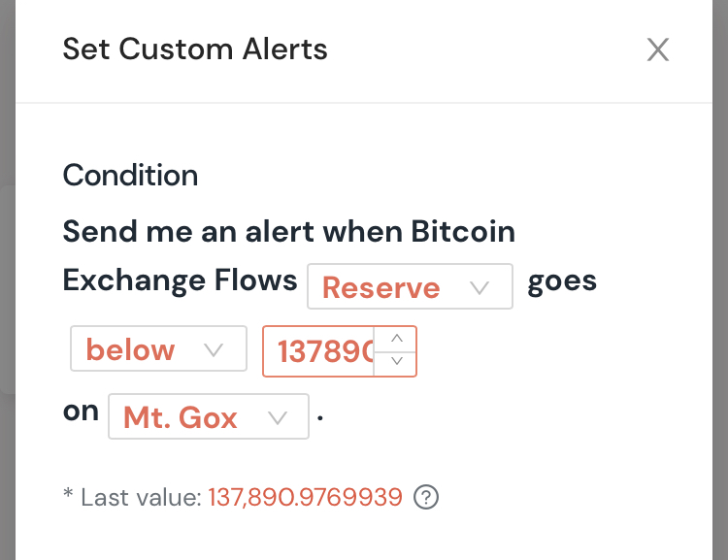Image resolution: width=728 pixels, height=560 pixels.
Task: Click the Set Custom Alerts title
Action: (x=195, y=49)
